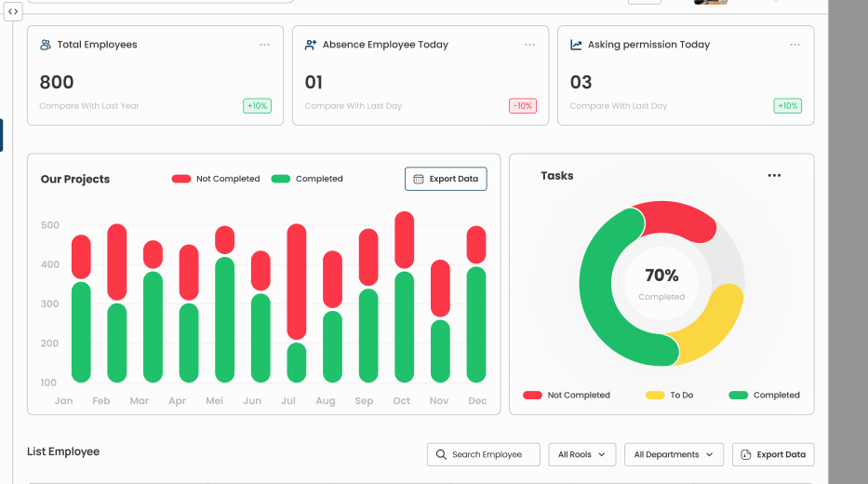This screenshot has width=868, height=484.
Task: Open Asking permission Today card options
Action: pyautogui.click(x=795, y=45)
